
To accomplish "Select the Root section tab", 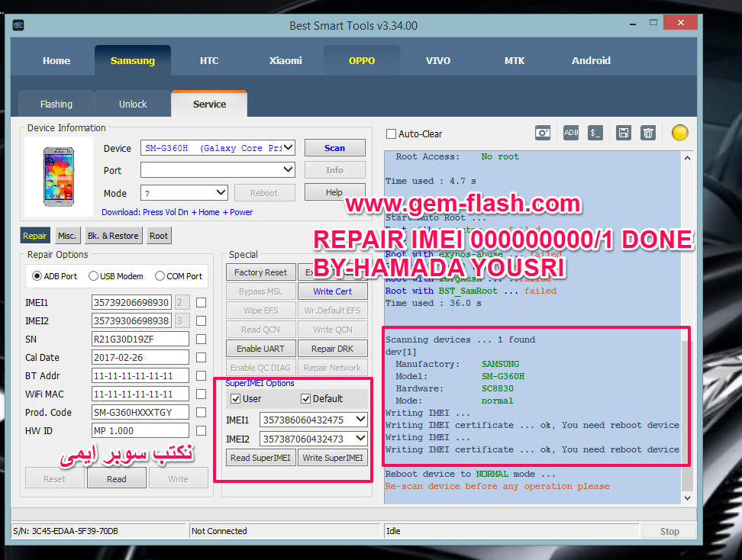I will (159, 236).
